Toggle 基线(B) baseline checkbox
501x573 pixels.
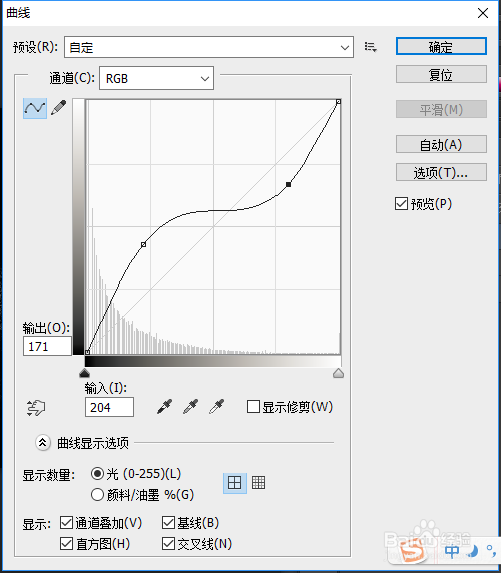coord(168,523)
